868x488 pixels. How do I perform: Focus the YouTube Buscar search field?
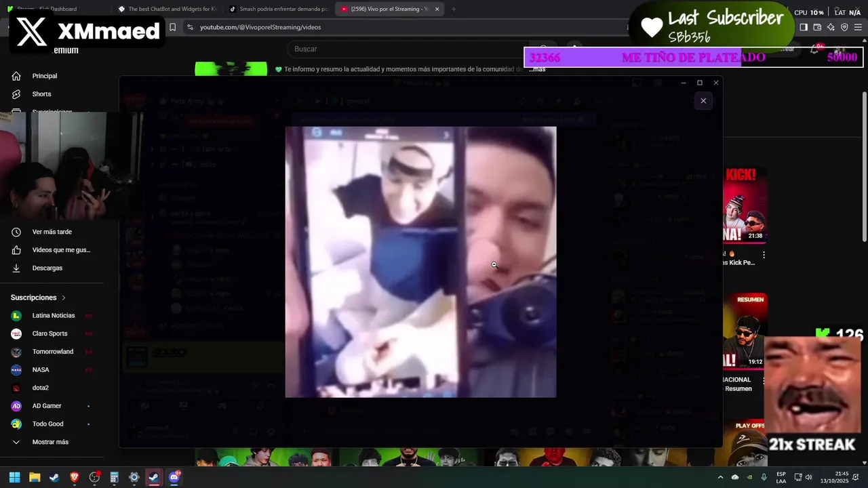407,49
